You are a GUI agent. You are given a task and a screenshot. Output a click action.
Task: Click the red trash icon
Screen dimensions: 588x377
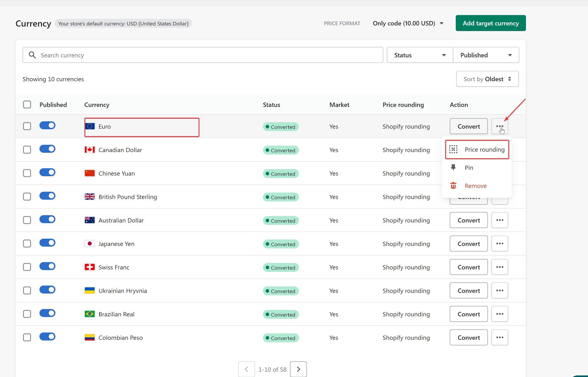pyautogui.click(x=453, y=186)
